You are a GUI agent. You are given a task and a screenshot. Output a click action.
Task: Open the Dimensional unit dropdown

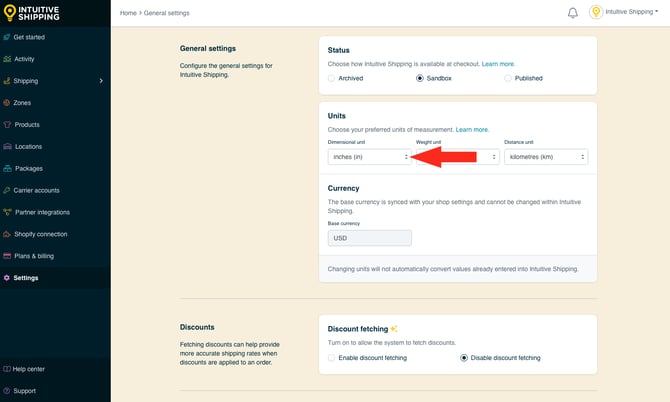coord(369,157)
